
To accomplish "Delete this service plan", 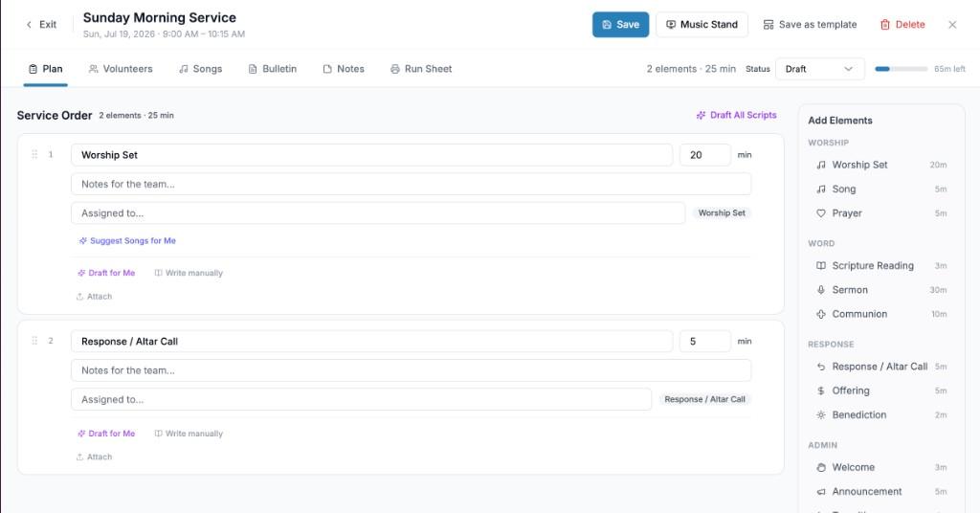I will click(902, 24).
